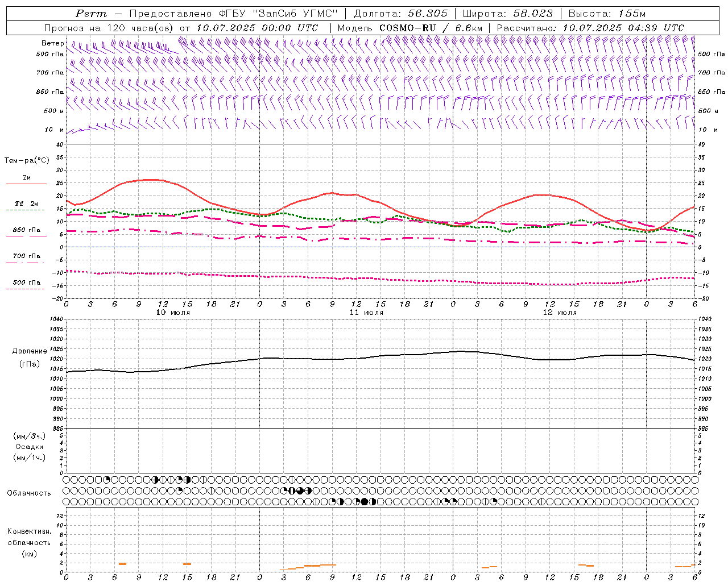Click the '10 июля' date label

click(173, 313)
